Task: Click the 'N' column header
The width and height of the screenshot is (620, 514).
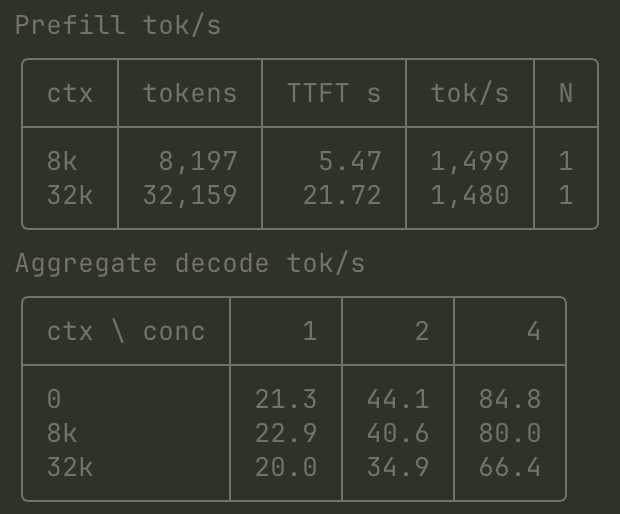Action: pos(566,94)
